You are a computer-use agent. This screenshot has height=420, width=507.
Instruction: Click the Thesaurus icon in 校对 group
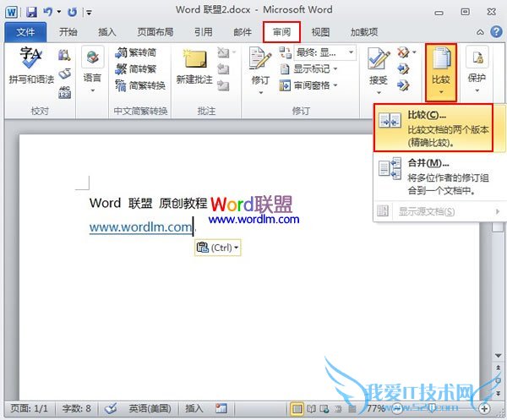point(65,74)
